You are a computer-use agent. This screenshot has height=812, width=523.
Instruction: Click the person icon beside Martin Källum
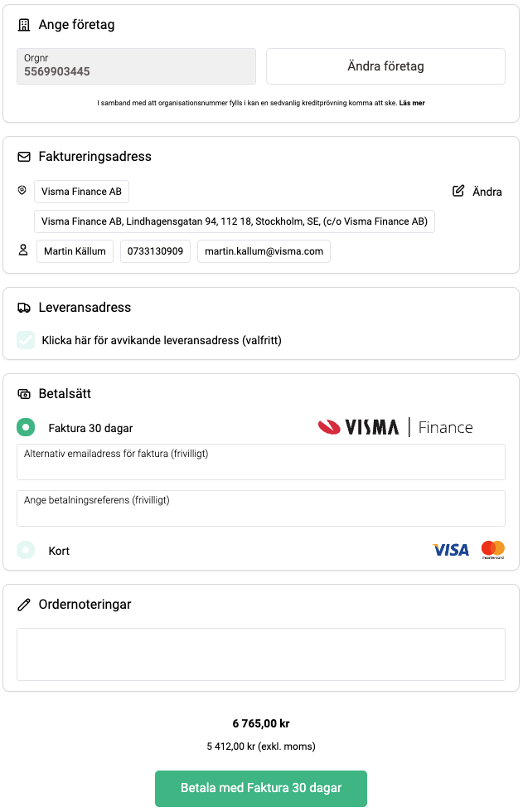(22, 250)
